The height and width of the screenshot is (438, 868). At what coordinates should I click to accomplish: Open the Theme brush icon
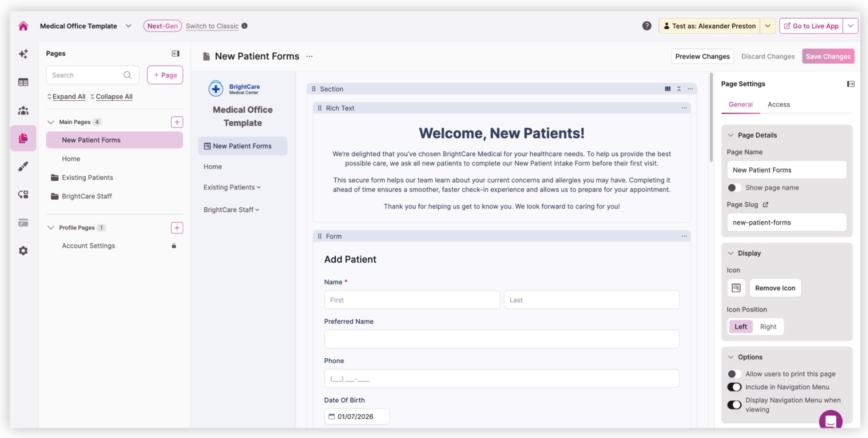(x=23, y=166)
